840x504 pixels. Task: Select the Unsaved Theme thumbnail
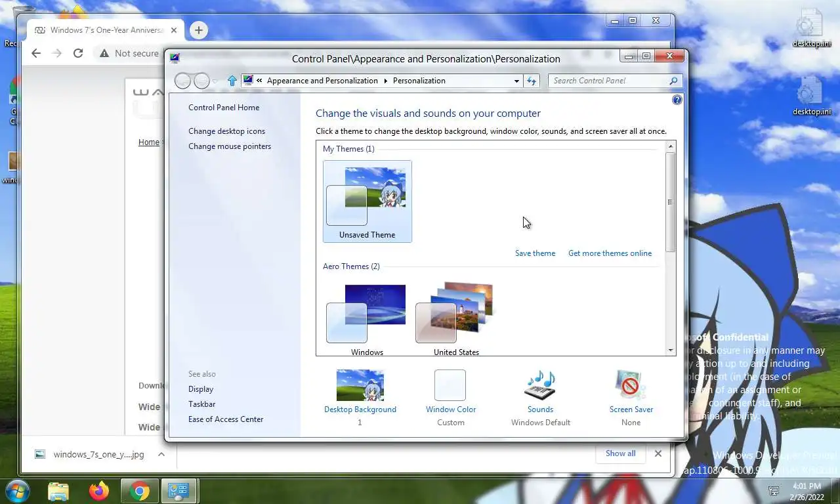pos(367,201)
